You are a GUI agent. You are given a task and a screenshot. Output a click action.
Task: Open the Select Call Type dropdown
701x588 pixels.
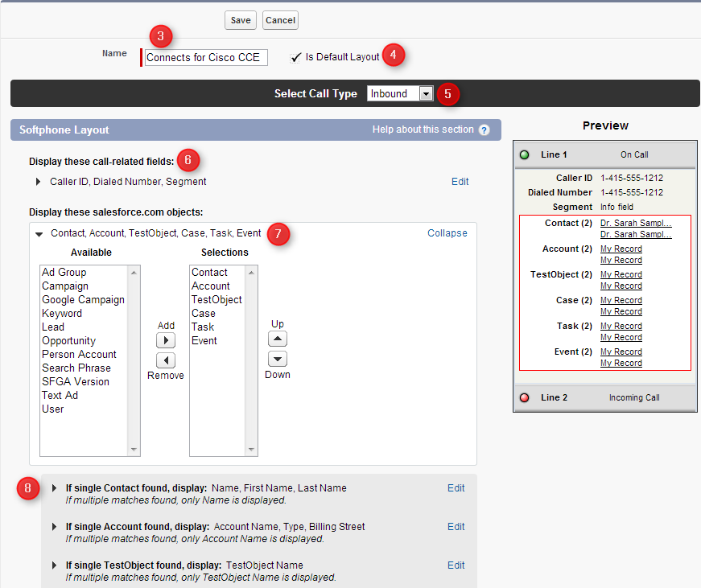[x=400, y=93]
